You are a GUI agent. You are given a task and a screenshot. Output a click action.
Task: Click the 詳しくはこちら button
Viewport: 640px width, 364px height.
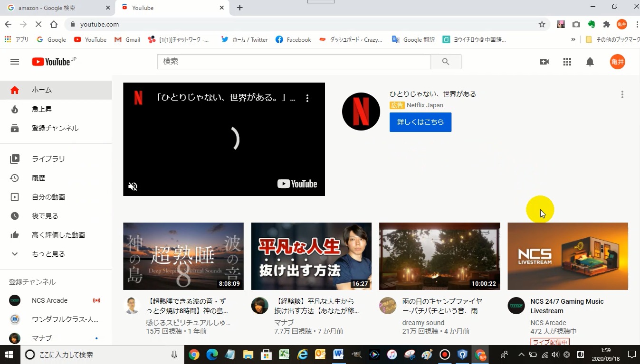tap(420, 122)
